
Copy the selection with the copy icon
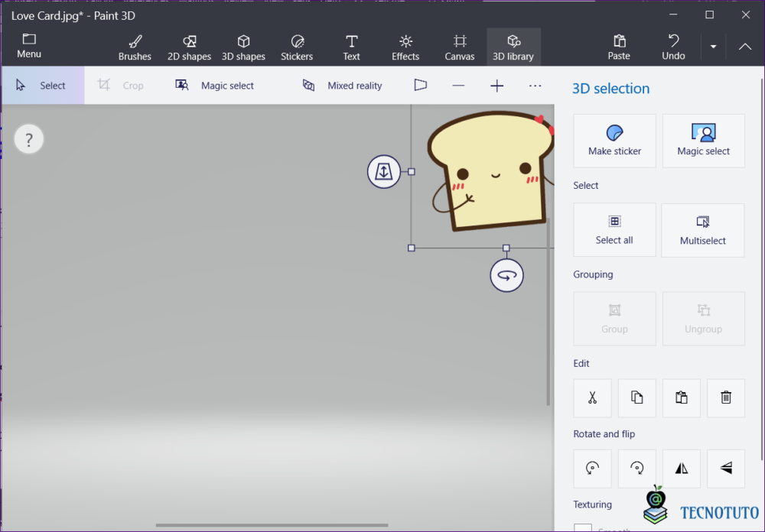coord(636,398)
